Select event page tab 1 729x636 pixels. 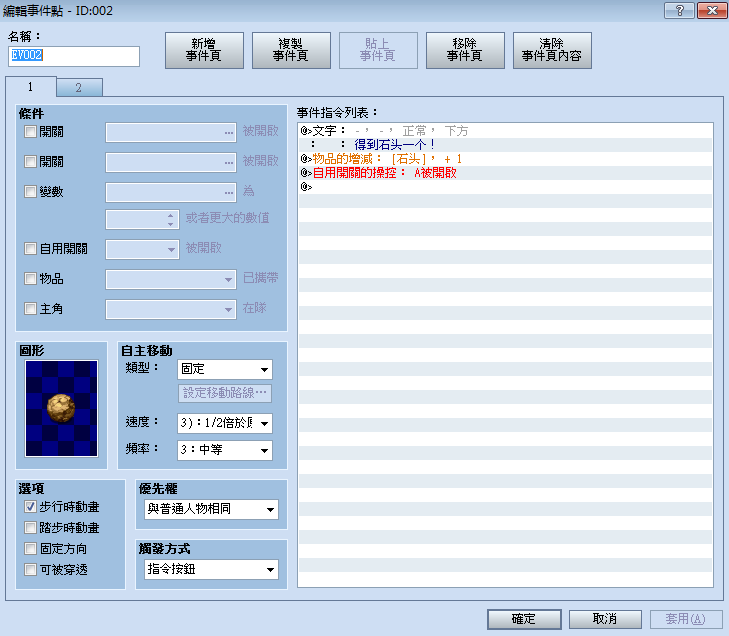pos(31,86)
